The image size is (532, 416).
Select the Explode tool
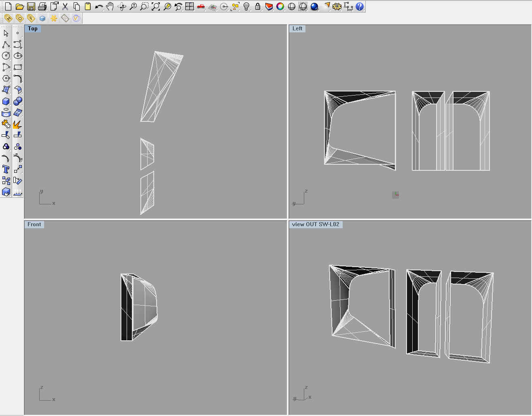pos(17,124)
